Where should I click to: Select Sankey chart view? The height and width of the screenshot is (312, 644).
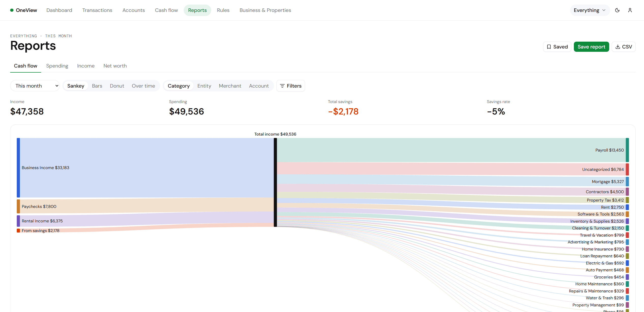coord(75,86)
